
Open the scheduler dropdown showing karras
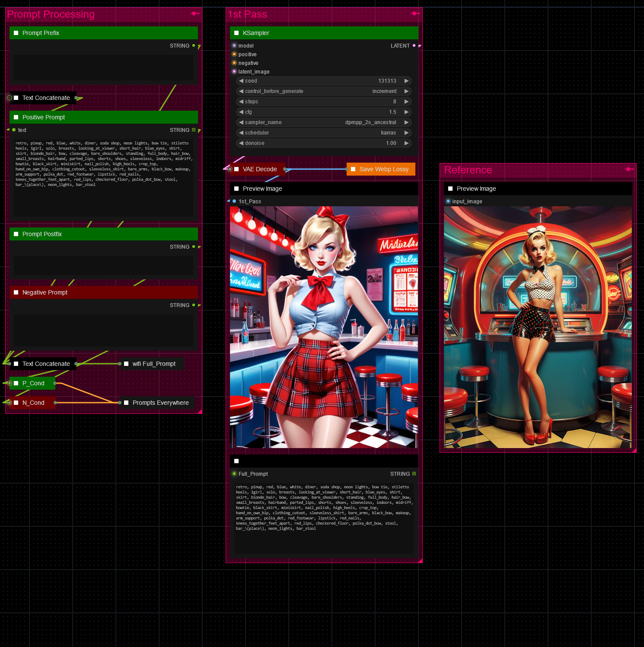click(x=324, y=133)
